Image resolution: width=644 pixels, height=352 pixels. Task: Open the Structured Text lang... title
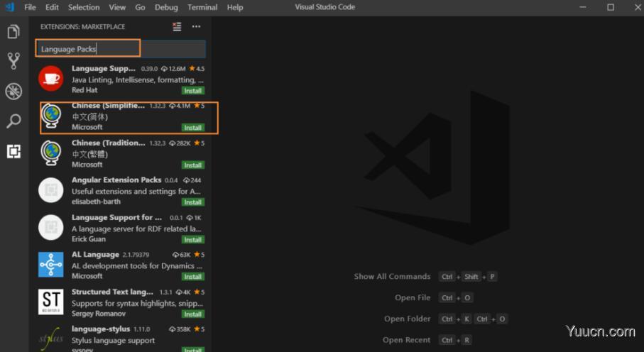112,292
